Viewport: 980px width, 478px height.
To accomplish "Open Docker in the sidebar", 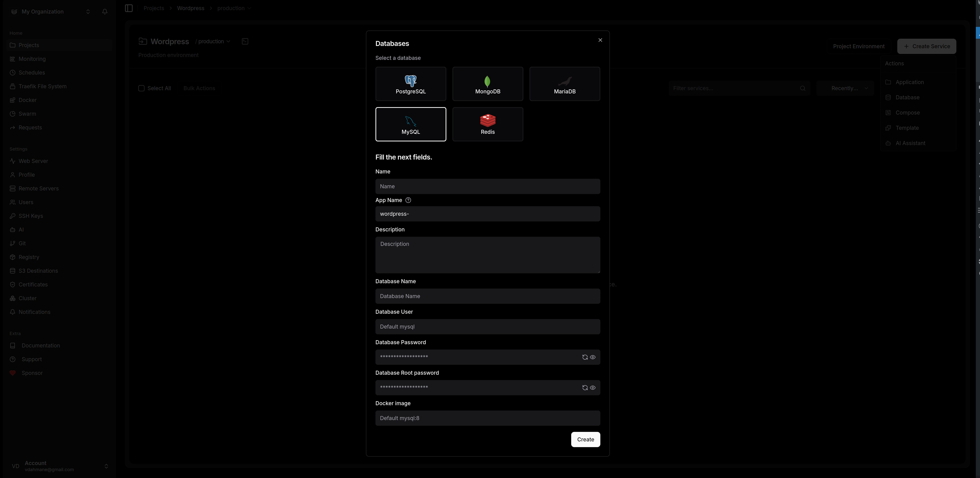I will (27, 100).
